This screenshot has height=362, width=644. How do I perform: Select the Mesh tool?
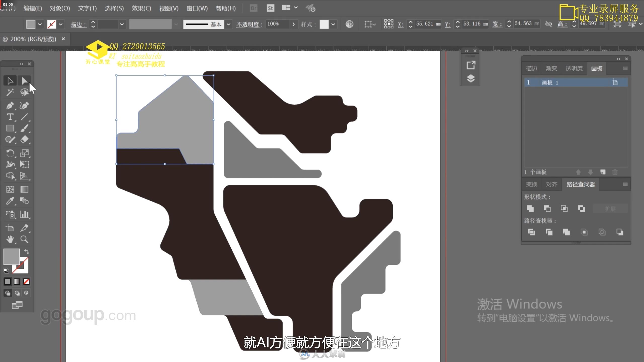pos(10,189)
